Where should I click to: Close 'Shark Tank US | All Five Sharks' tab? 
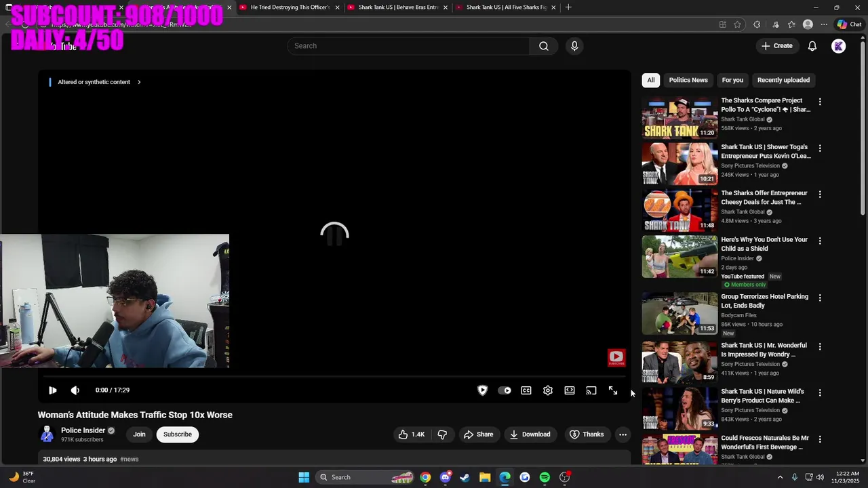pos(554,7)
